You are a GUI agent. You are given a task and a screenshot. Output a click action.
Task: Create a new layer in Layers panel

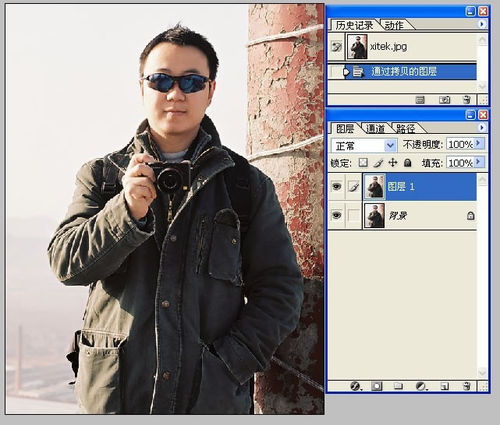[x=445, y=386]
